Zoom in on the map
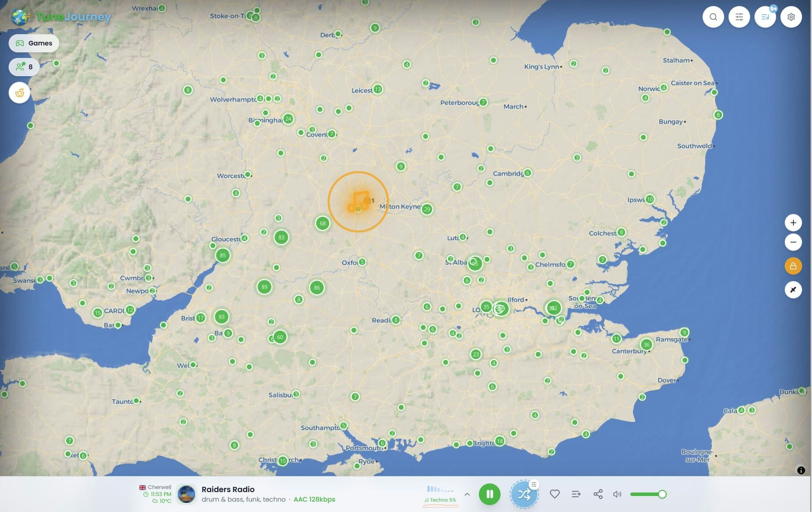This screenshot has height=512, width=812. pyautogui.click(x=793, y=222)
